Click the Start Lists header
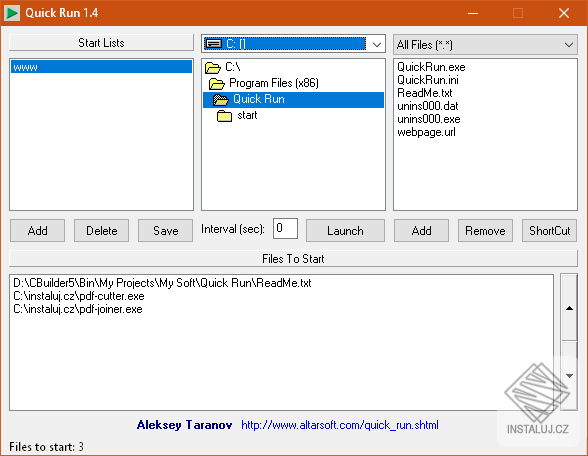 tap(101, 43)
